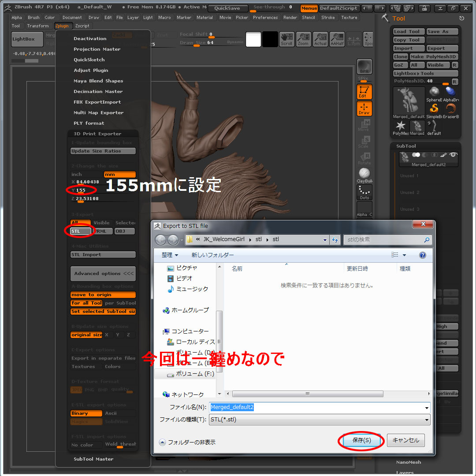Toggle for all Tool option
Viewport: 476px width, 476px height.
tap(86, 303)
